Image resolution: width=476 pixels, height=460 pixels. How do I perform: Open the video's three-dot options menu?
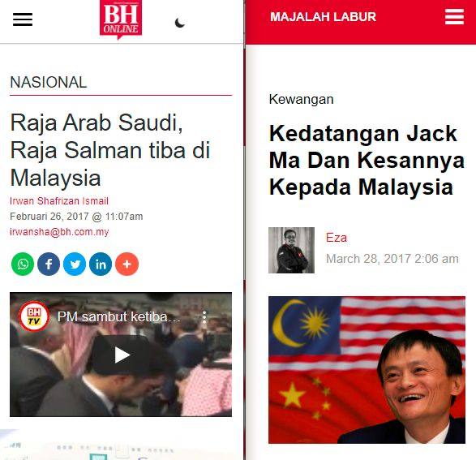pos(204,317)
